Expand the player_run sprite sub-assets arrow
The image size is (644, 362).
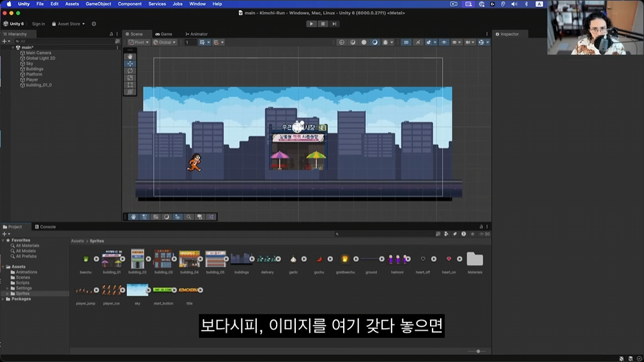123,290
